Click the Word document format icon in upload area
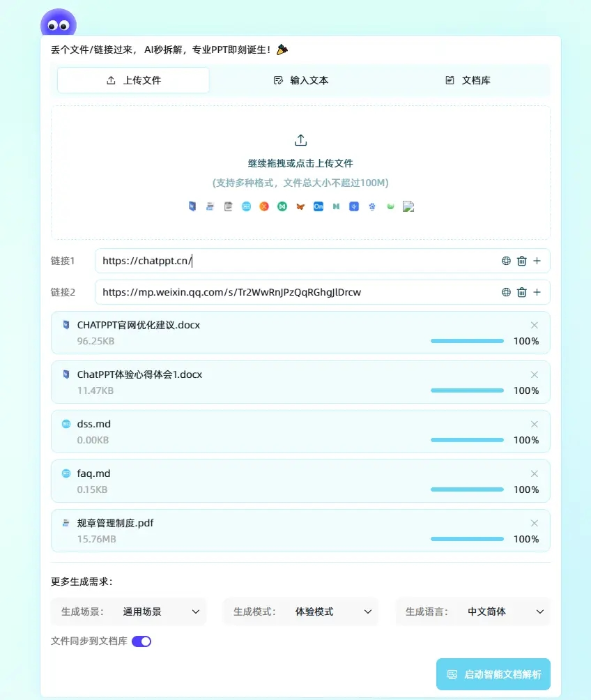The image size is (591, 700). click(192, 206)
